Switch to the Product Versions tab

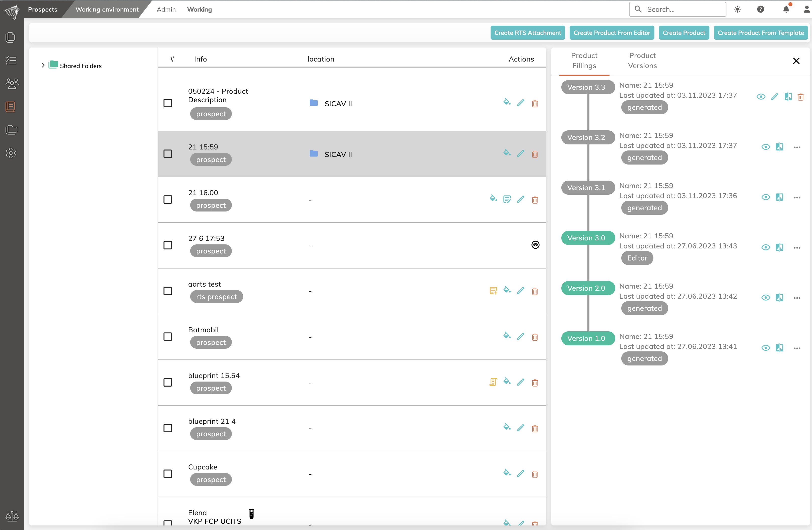[x=642, y=61]
